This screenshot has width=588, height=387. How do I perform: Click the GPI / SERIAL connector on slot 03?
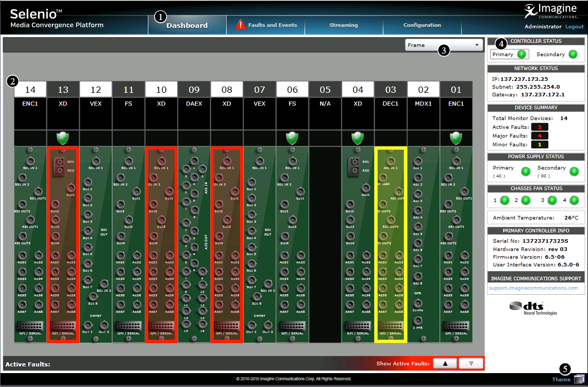coord(391,326)
